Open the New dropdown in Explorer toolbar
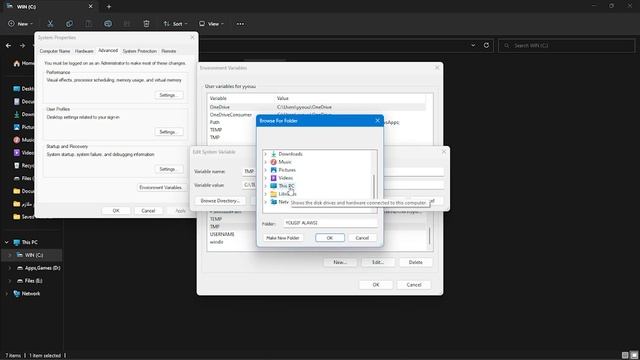 click(x=21, y=24)
